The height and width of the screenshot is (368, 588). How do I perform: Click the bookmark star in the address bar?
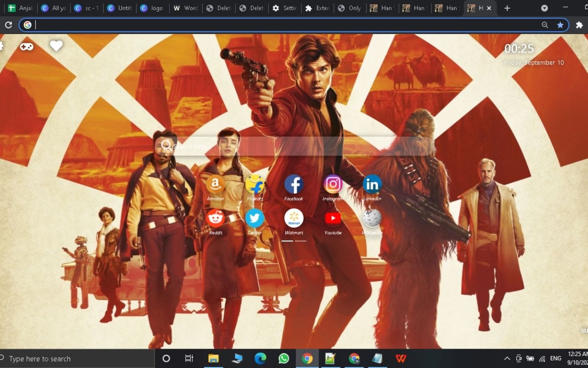(x=560, y=25)
